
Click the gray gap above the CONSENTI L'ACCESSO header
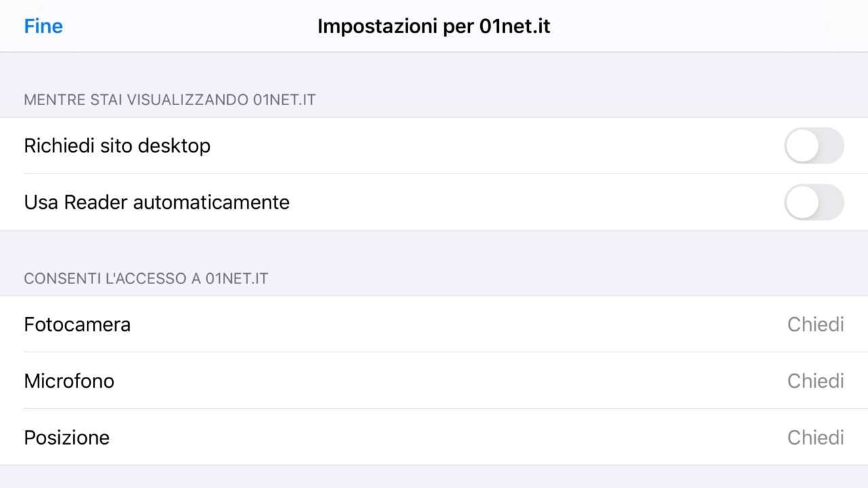coord(434,247)
